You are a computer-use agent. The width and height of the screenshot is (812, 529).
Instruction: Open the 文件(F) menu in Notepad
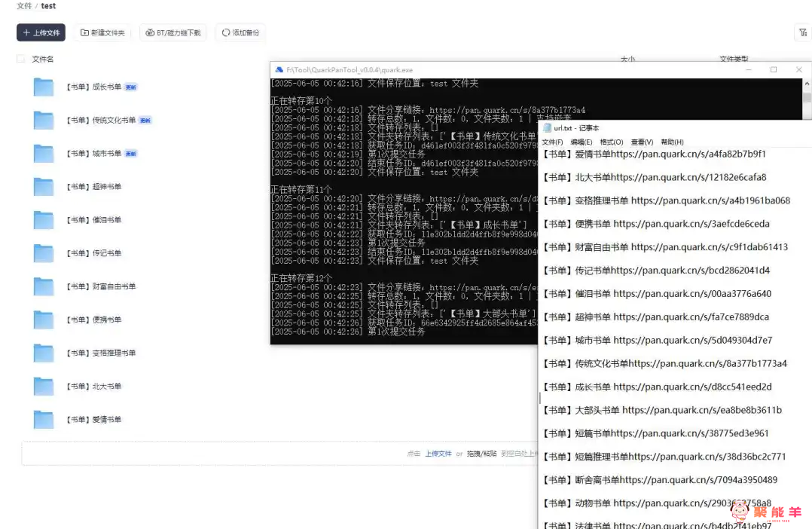pyautogui.click(x=552, y=142)
